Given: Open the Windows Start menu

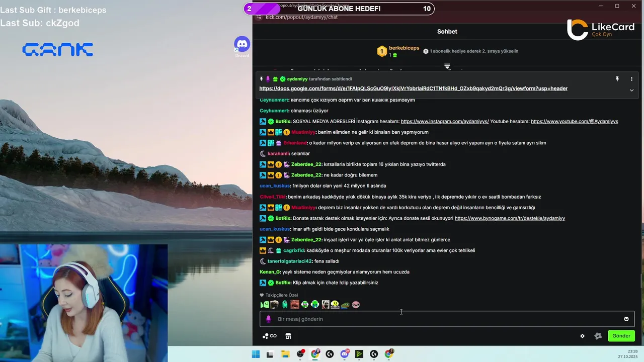Looking at the screenshot, I should pyautogui.click(x=256, y=354).
